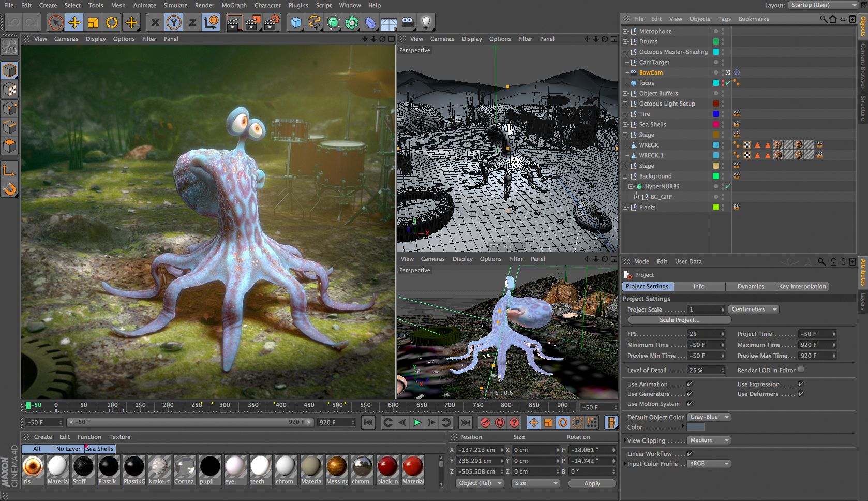Image resolution: width=868 pixels, height=501 pixels.
Task: Add a Cube primitive object
Action: pos(296,22)
